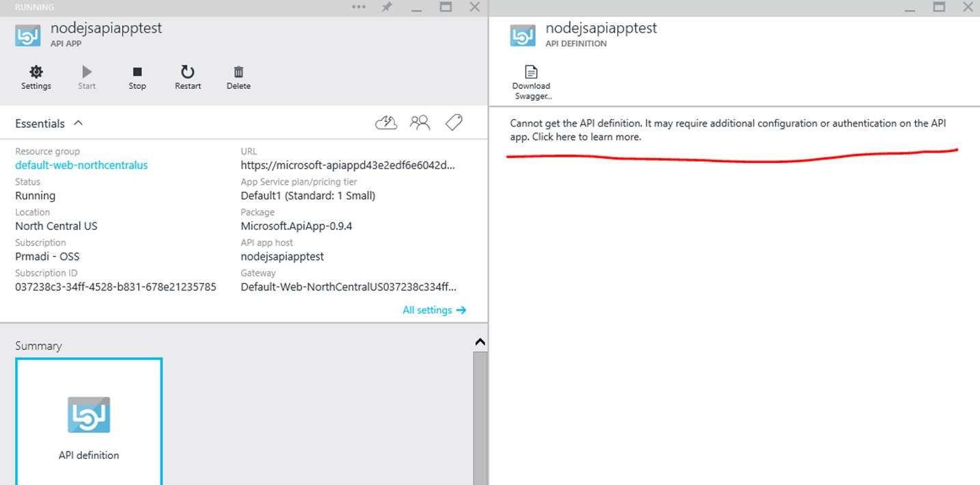Click the Summary section heading
The image size is (980, 485).
pyautogui.click(x=38, y=345)
